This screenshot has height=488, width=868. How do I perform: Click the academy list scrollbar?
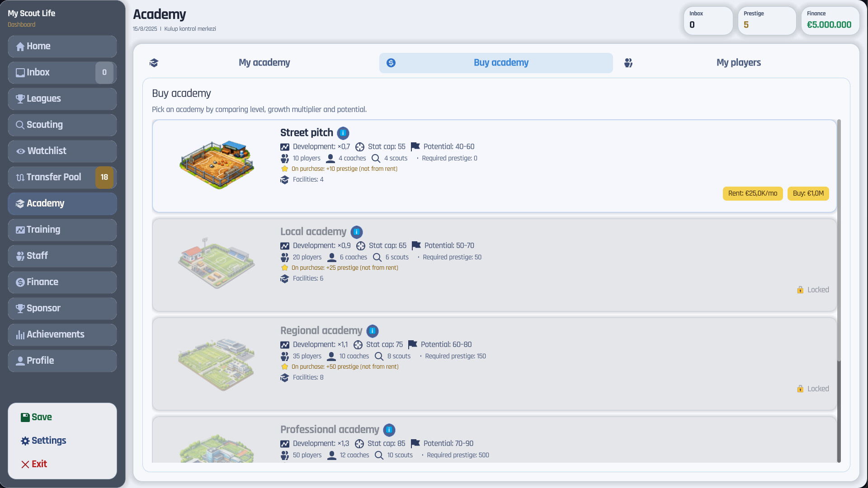point(839,239)
